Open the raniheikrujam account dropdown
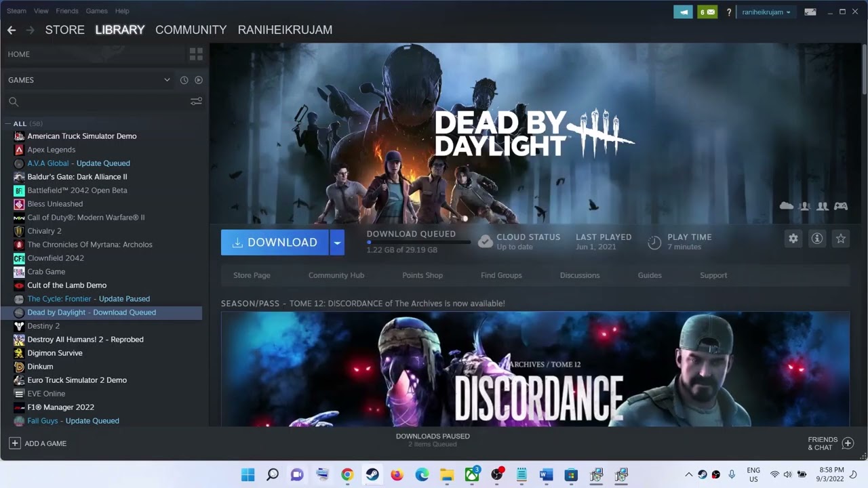Image resolution: width=868 pixels, height=488 pixels. [x=766, y=12]
